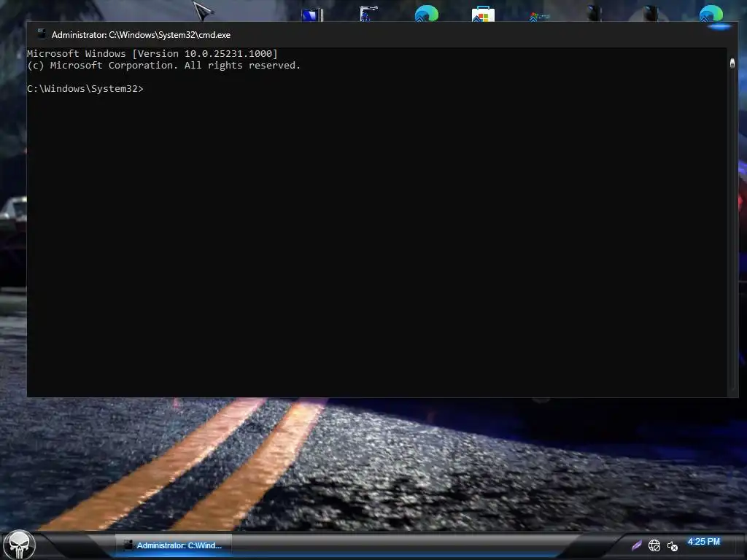Click the cmd.exe title bar icon
Viewport: 747px width, 560px height.
click(x=42, y=34)
